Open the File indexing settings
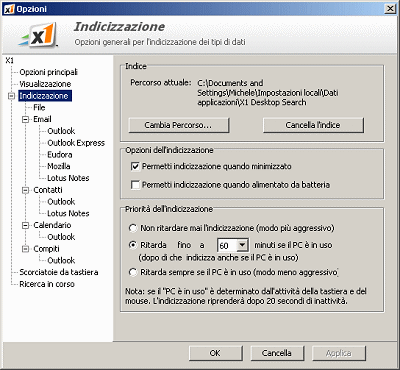Image resolution: width=400 pixels, height=370 pixels. (39, 108)
